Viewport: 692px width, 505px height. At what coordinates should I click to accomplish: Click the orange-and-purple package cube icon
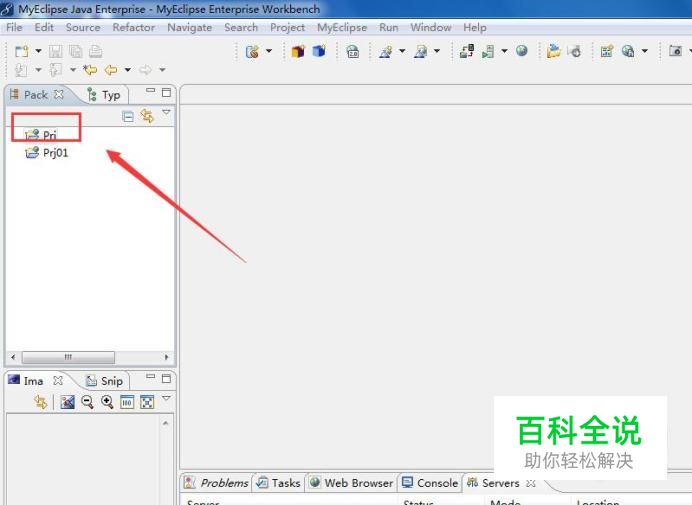[298, 51]
